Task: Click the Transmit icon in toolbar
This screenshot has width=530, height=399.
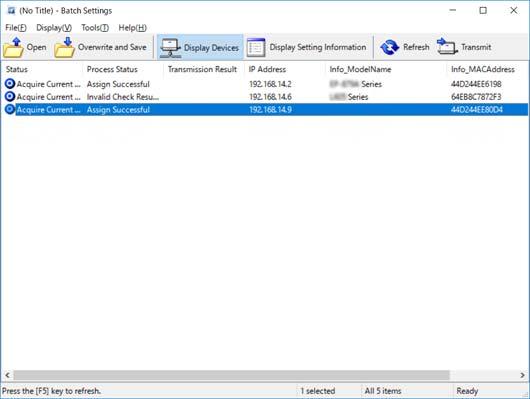Action: [447, 47]
